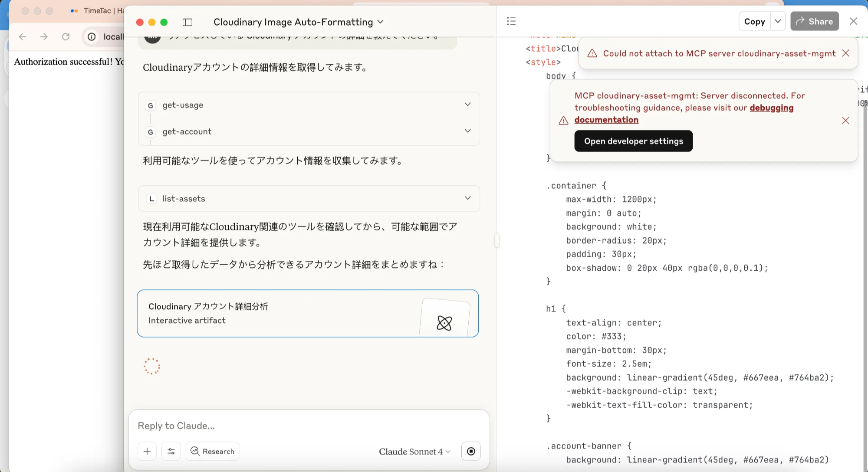Screen dimensions: 868x472
Task: Click 'font-size: 2.5em;' in the code
Action: [608, 364]
